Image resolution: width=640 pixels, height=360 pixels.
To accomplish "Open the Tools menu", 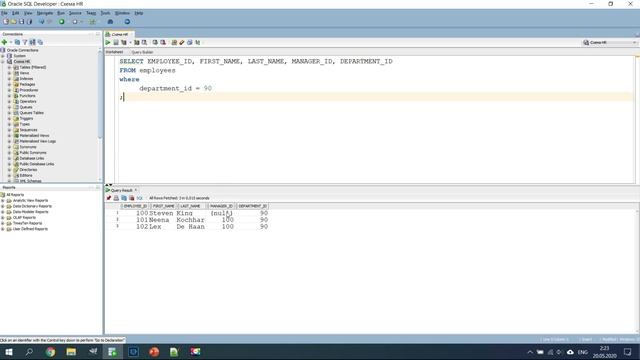I will click(x=105, y=13).
